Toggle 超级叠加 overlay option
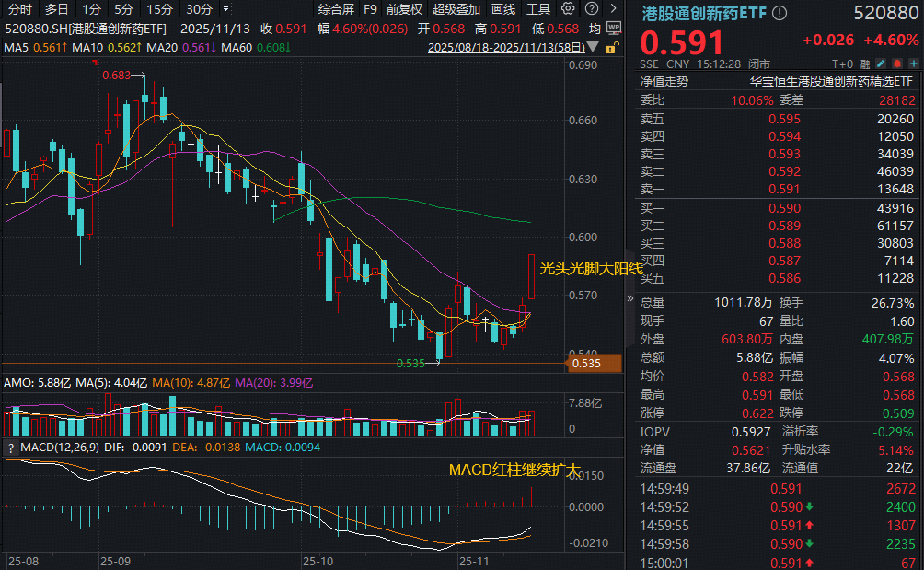Image resolution: width=924 pixels, height=570 pixels. point(456,9)
